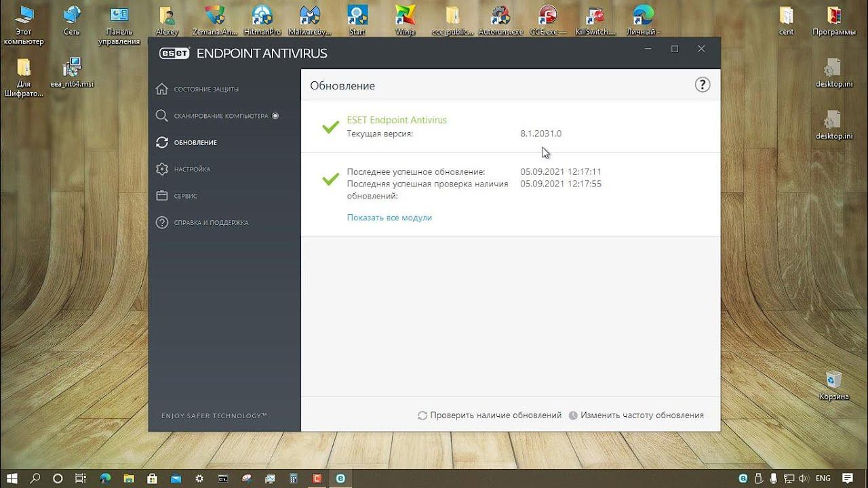Open Task View from the taskbar
This screenshot has width=868, height=488.
[80, 479]
